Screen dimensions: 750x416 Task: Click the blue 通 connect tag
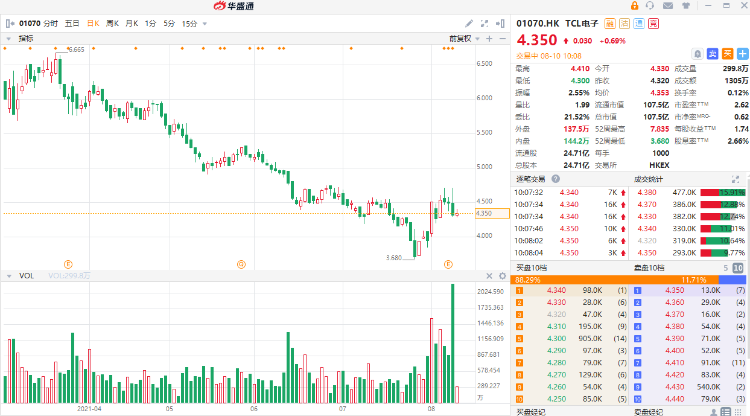tap(639, 23)
